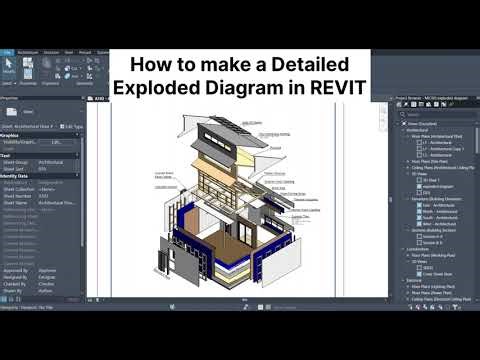Select the L1 - Architectural floor plan
Image resolution: width=480 pixels, height=360 pixels.
pyautogui.click(x=437, y=142)
